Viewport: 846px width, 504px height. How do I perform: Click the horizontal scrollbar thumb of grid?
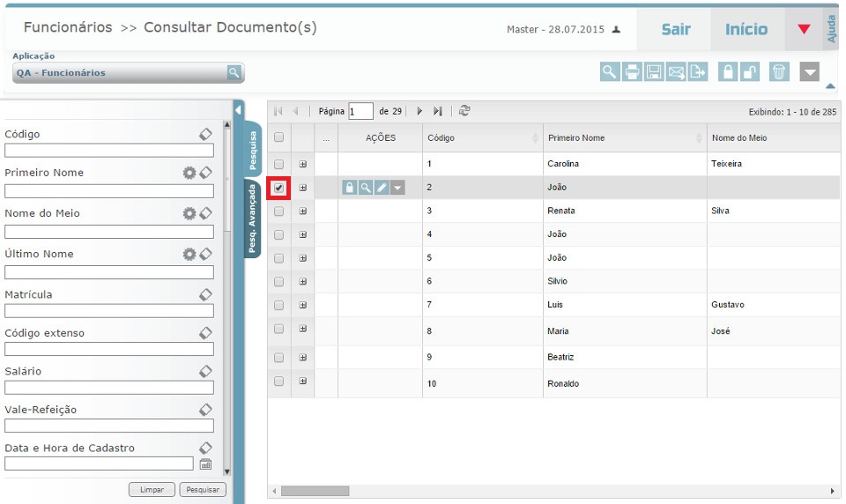(315, 491)
